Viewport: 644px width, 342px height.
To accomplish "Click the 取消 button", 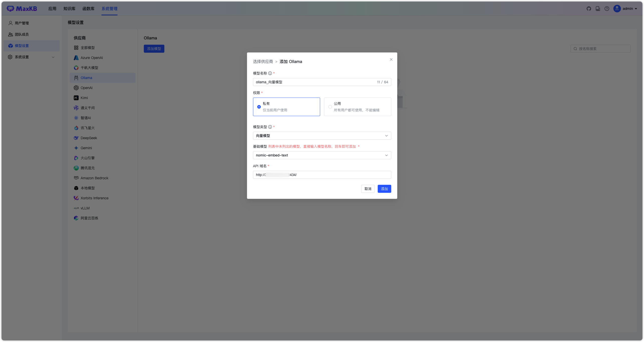I will pos(368,189).
